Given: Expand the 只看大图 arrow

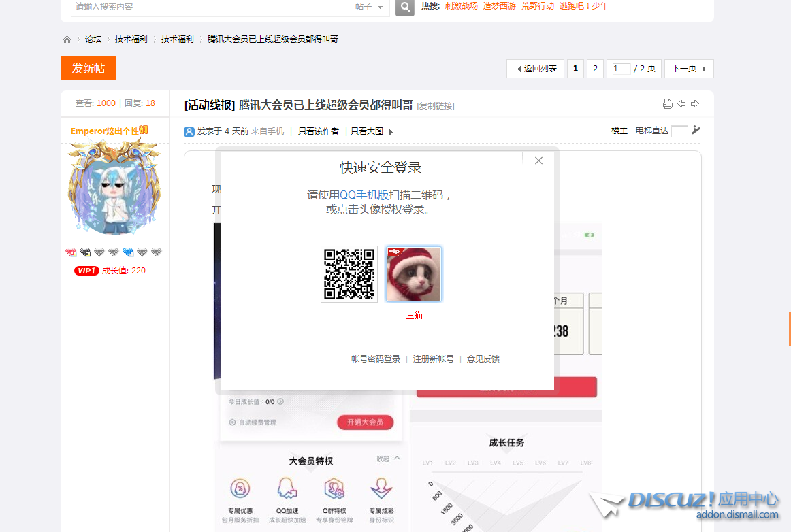Looking at the screenshot, I should [x=391, y=132].
